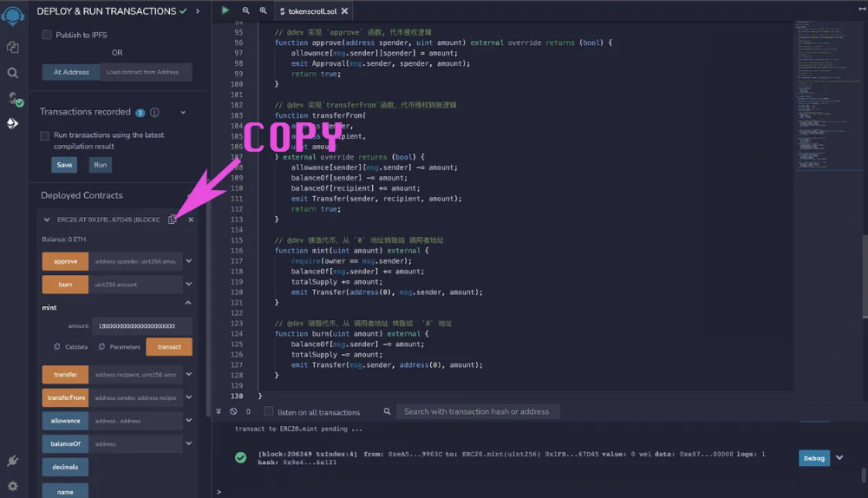Copy the deployed ERC20 contract address
This screenshot has width=868, height=498.
point(173,220)
